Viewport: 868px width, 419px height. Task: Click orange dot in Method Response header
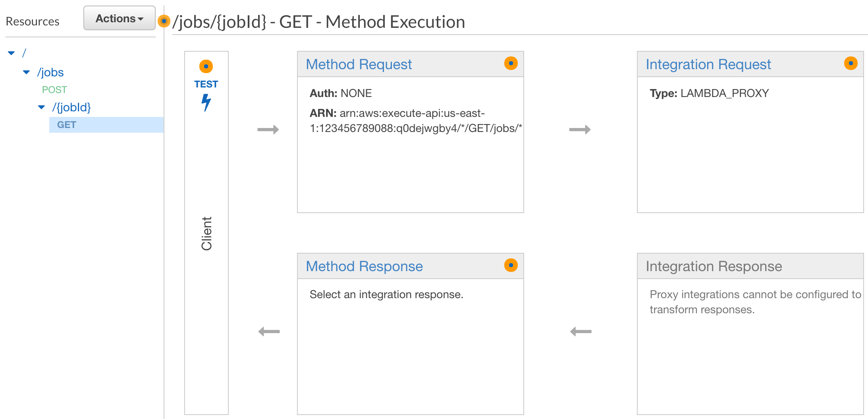[511, 265]
